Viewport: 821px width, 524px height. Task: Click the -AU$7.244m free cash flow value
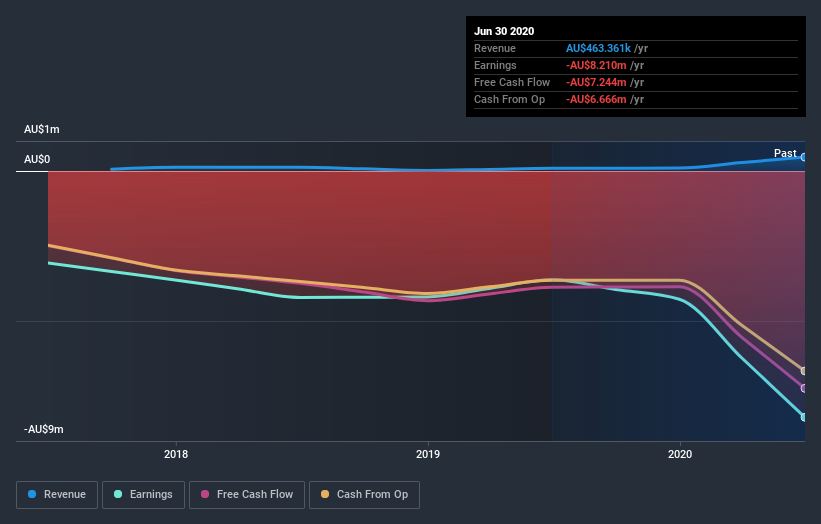(596, 82)
